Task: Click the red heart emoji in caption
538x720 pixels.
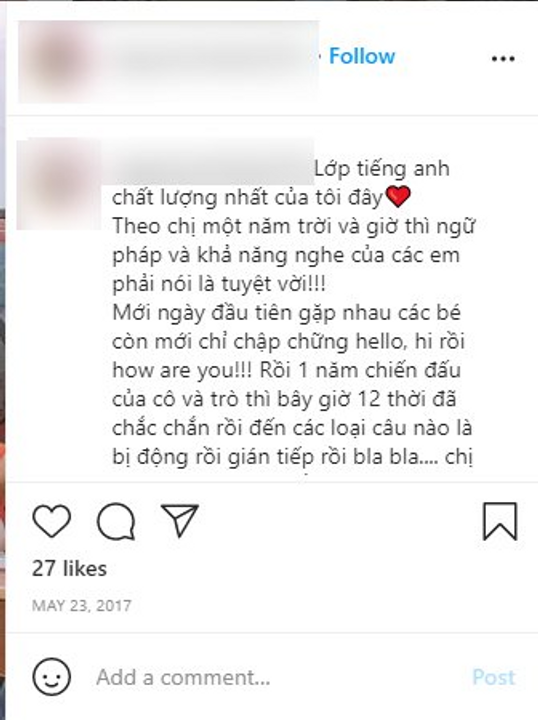Action: click(x=398, y=197)
